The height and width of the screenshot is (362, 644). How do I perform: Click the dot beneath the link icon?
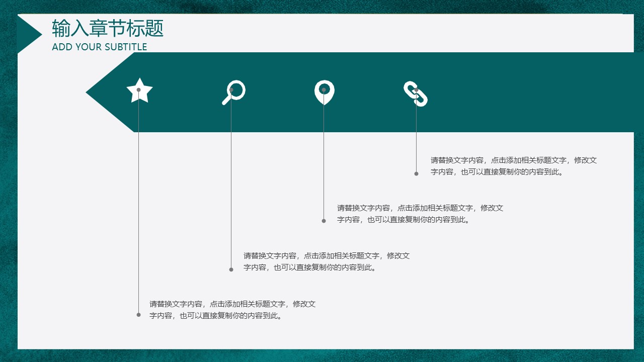(x=416, y=173)
